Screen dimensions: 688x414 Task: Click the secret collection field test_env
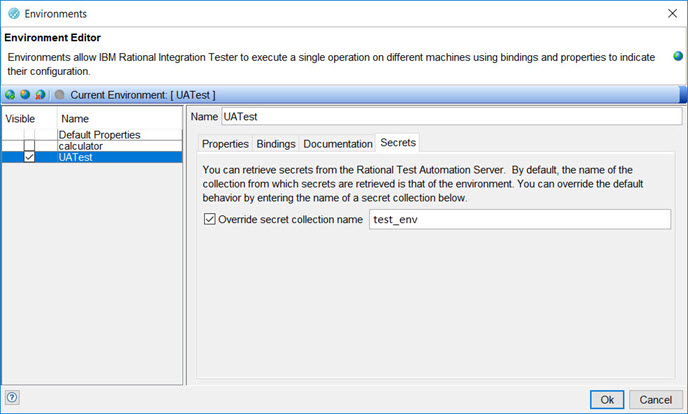click(x=520, y=219)
